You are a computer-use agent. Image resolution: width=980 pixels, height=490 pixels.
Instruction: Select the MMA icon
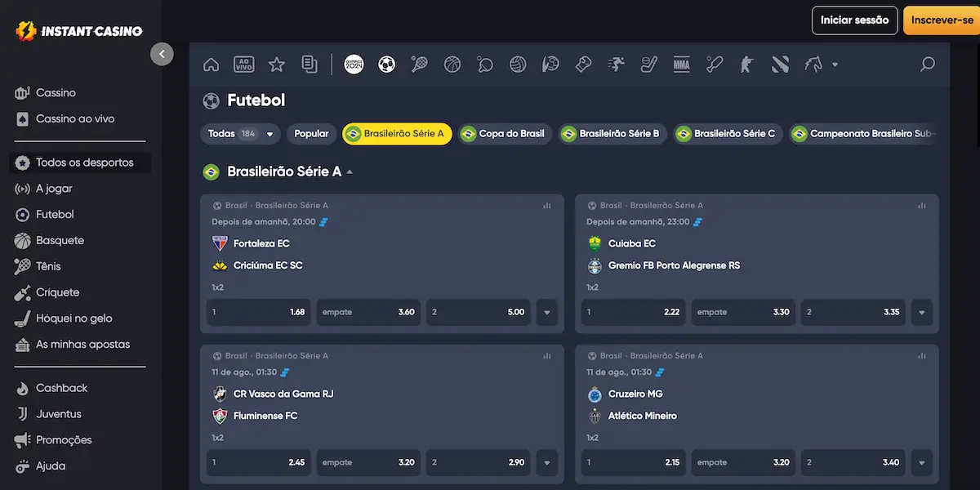[x=681, y=65]
